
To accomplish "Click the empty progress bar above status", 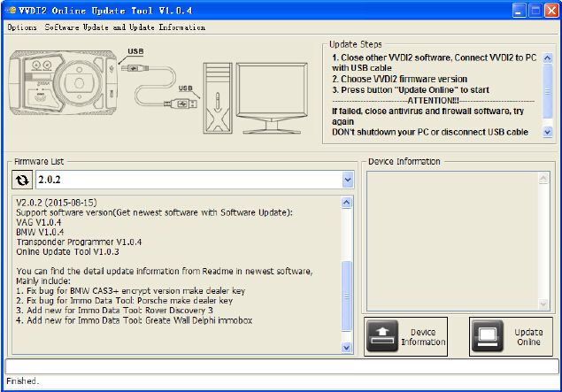I will pos(281,365).
